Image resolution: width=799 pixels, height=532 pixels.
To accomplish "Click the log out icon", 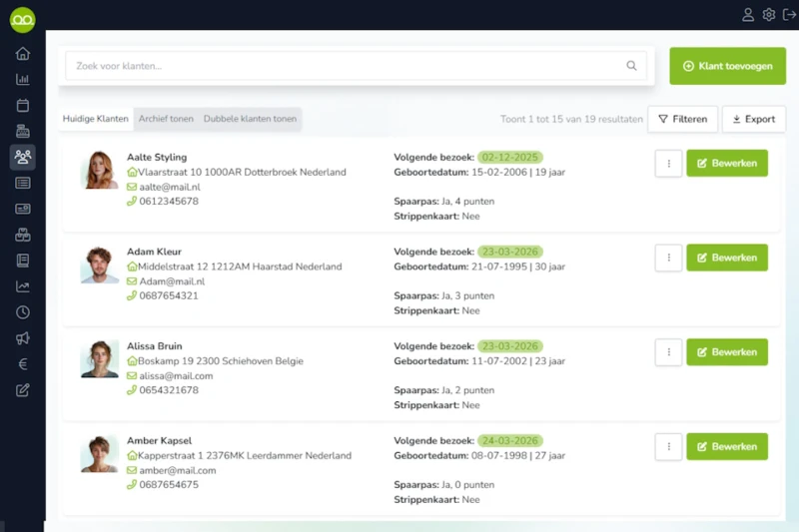I will point(789,15).
